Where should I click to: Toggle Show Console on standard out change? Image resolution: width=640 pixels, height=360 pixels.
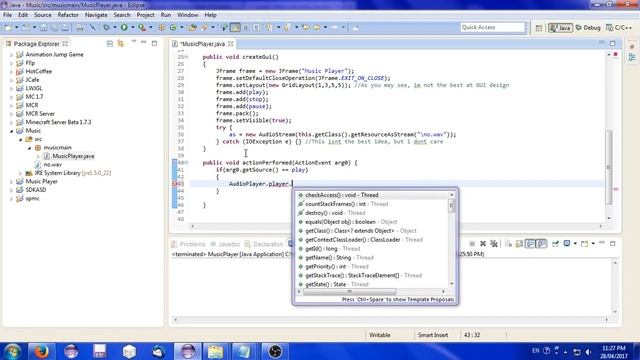530,244
